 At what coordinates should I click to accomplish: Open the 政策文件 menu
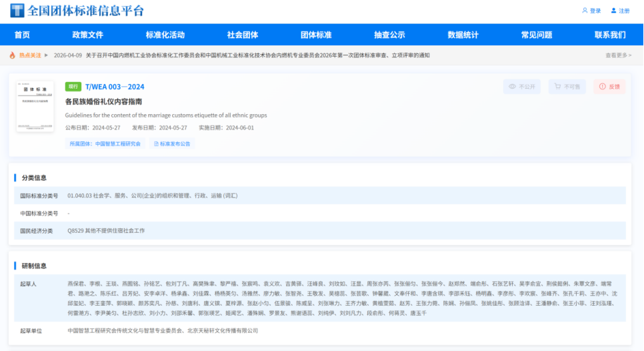(x=87, y=35)
